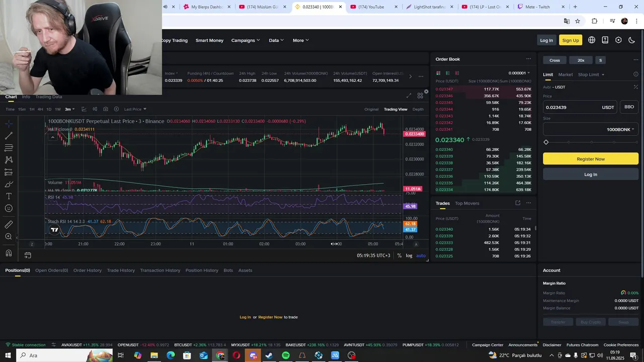Open the hexagon preferences settings icon

(618, 40)
